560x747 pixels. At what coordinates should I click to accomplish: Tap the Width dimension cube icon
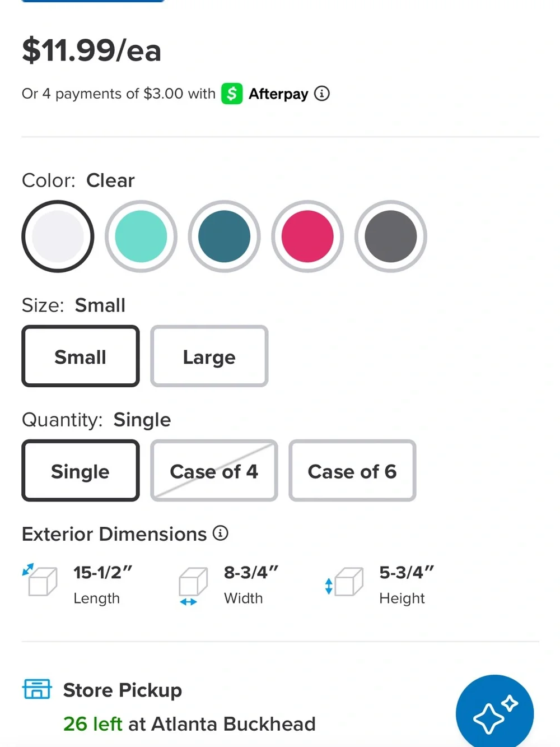[x=193, y=586]
